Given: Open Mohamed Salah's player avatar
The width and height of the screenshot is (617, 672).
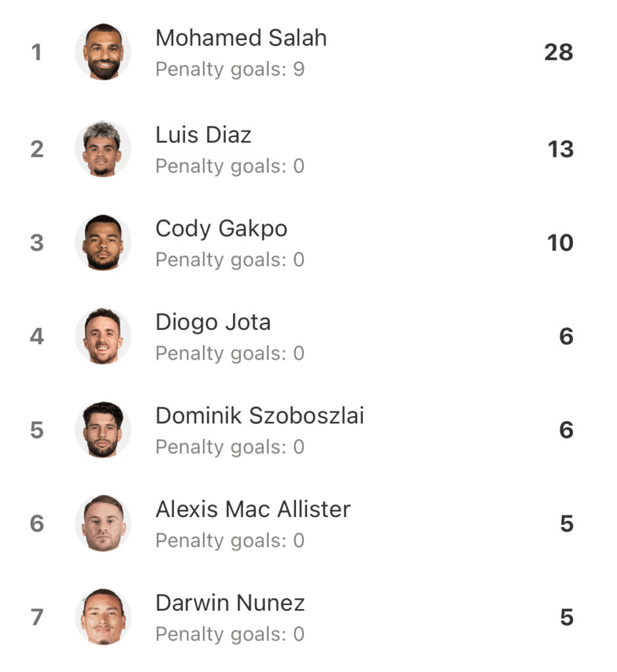Looking at the screenshot, I should pyautogui.click(x=103, y=52).
